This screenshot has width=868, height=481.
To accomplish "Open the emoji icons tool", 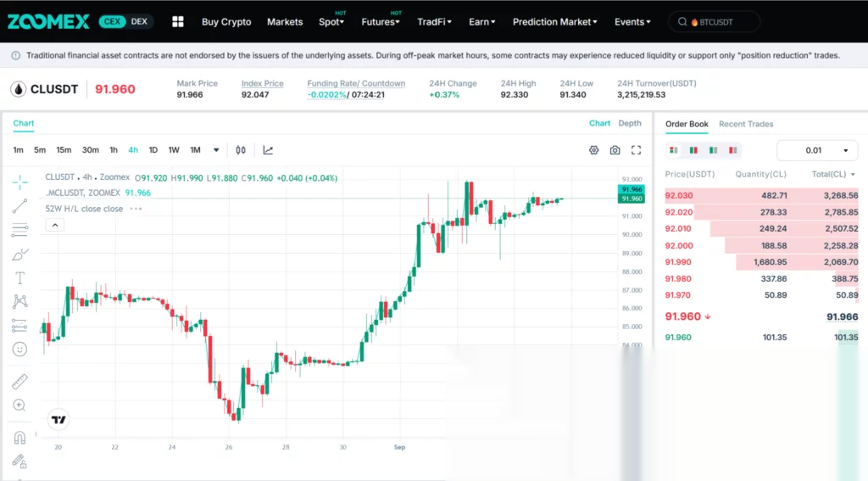I will pyautogui.click(x=20, y=350).
